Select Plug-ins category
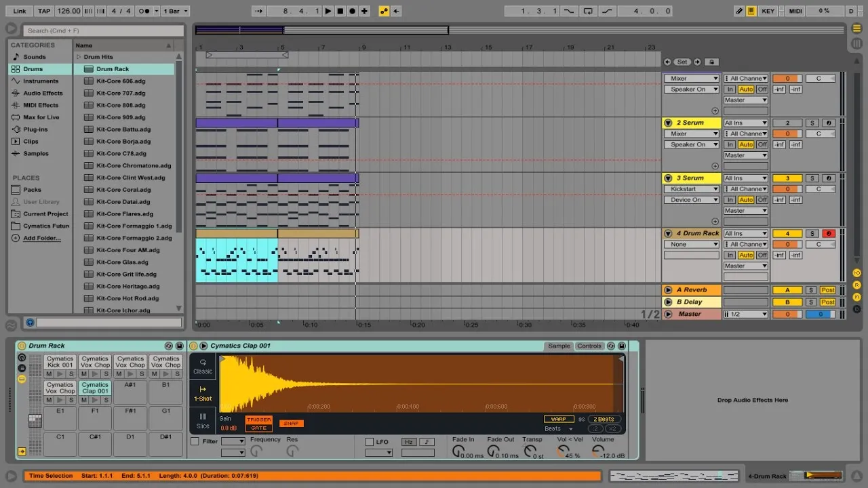The width and height of the screenshot is (868, 488). [x=35, y=129]
